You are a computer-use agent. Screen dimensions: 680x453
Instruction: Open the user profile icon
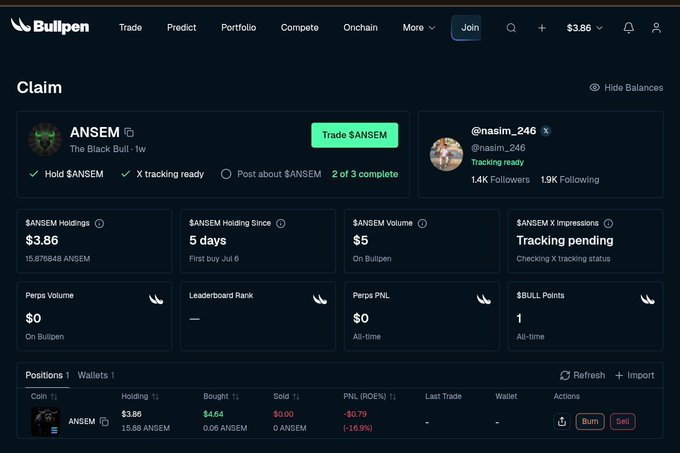(656, 28)
